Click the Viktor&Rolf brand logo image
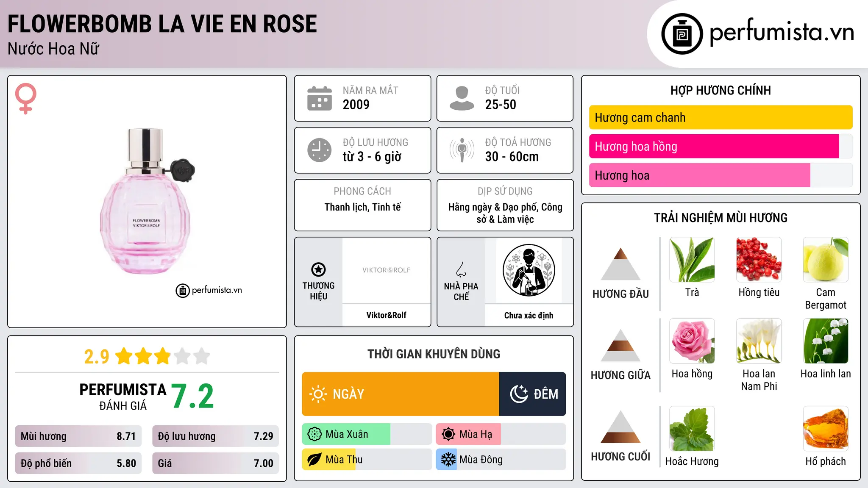 (386, 270)
